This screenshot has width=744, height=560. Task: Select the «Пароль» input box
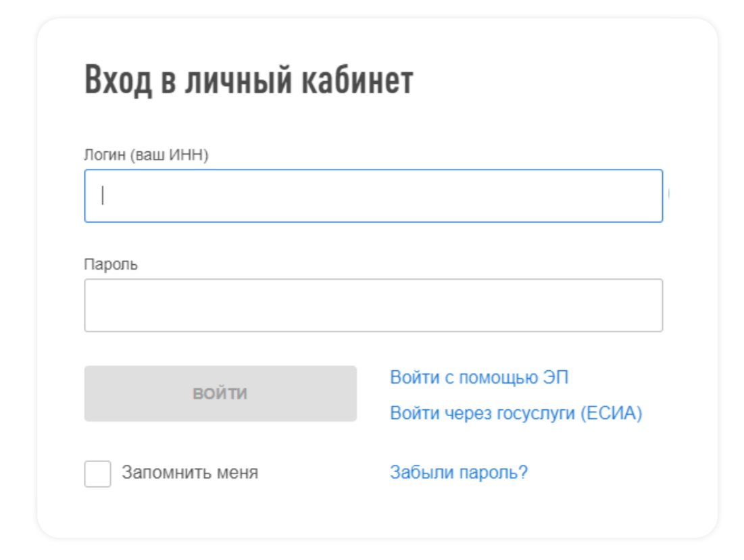coord(374,305)
